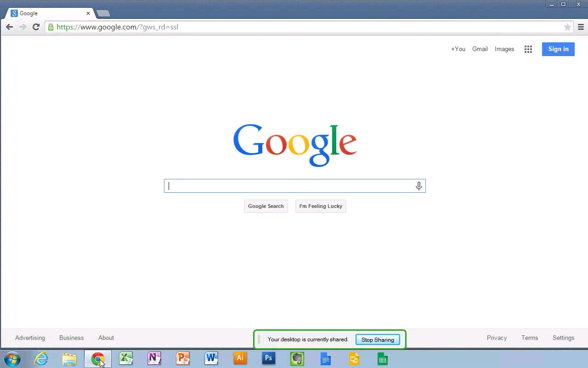Open Evernote from the taskbar
The height and width of the screenshot is (368, 588).
(x=297, y=358)
